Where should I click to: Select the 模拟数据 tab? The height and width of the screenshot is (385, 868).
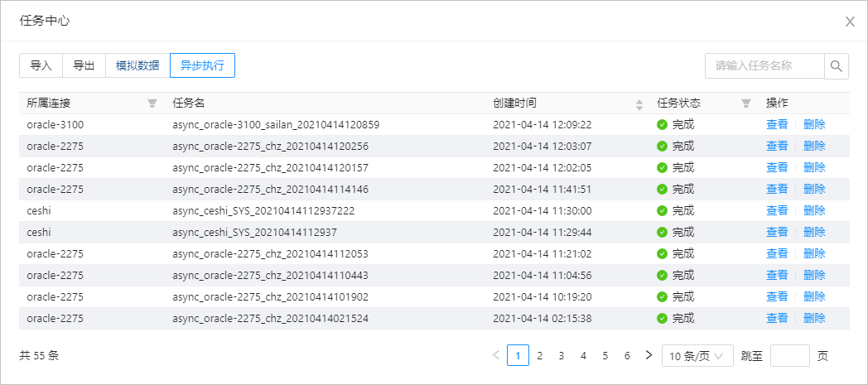(137, 65)
